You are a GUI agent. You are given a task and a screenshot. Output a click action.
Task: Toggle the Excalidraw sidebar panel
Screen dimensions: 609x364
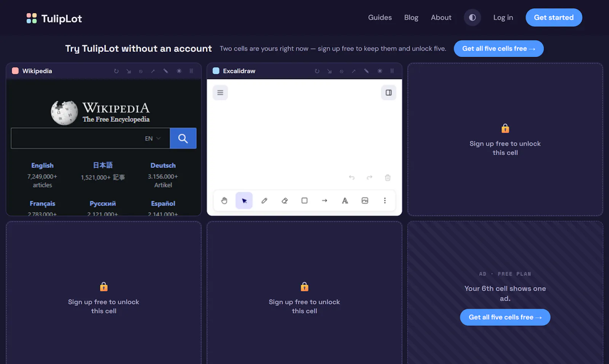tap(389, 92)
